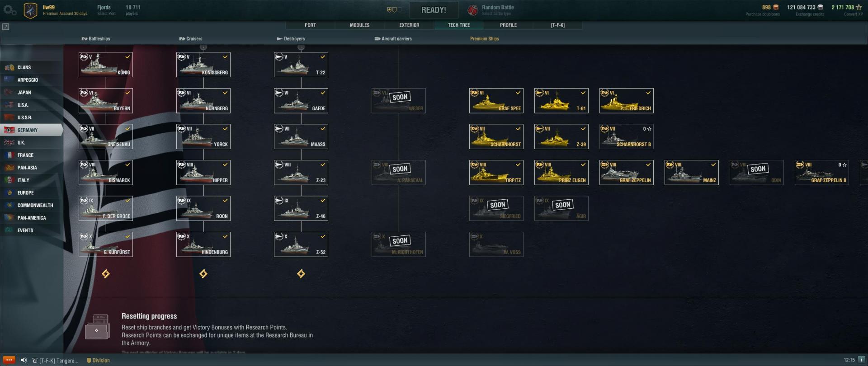The height and width of the screenshot is (366, 868).
Task: Select the Hipper cruiser card
Action: pyautogui.click(x=203, y=172)
